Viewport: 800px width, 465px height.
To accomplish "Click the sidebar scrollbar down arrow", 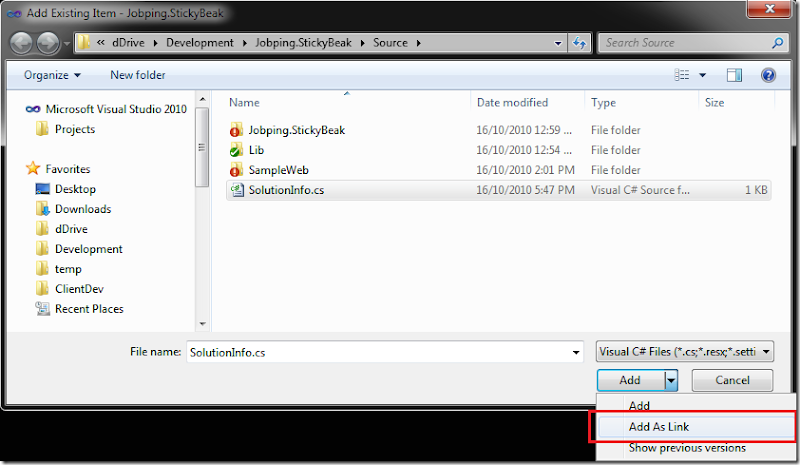I will point(203,324).
